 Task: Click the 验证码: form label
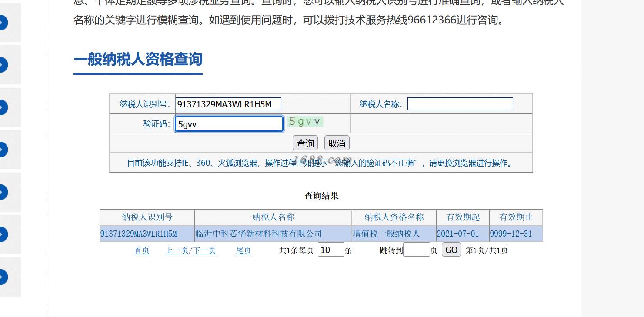click(157, 124)
